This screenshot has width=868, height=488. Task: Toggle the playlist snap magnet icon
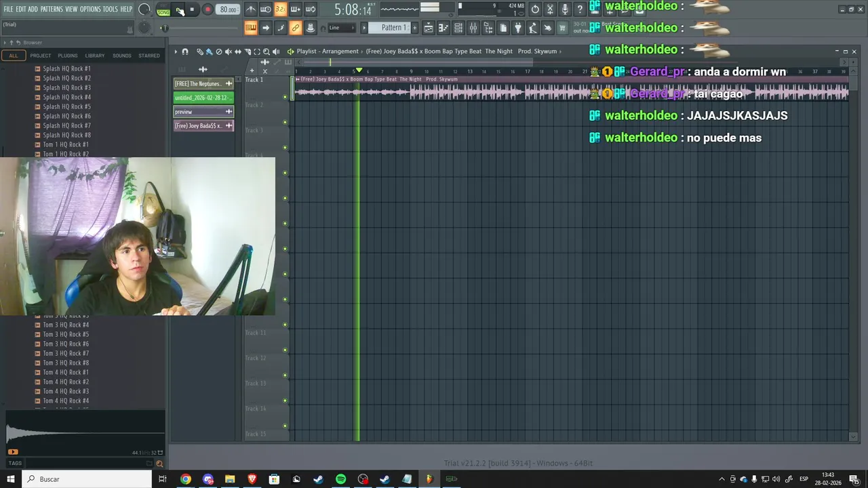tap(185, 52)
